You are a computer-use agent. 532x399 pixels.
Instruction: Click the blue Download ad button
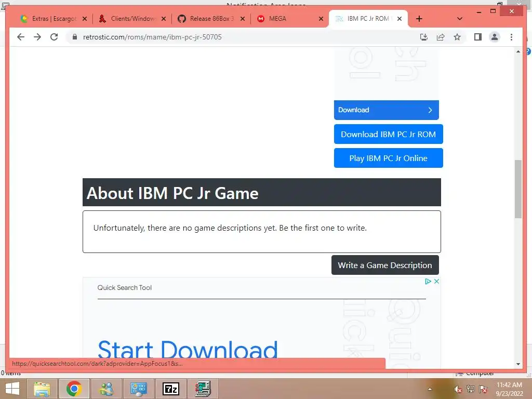(387, 110)
